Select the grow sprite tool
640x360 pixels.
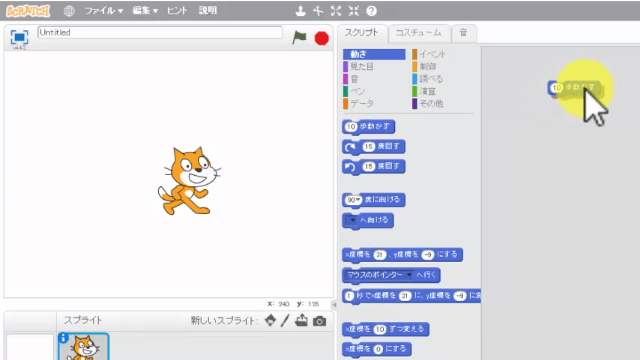[x=336, y=11]
